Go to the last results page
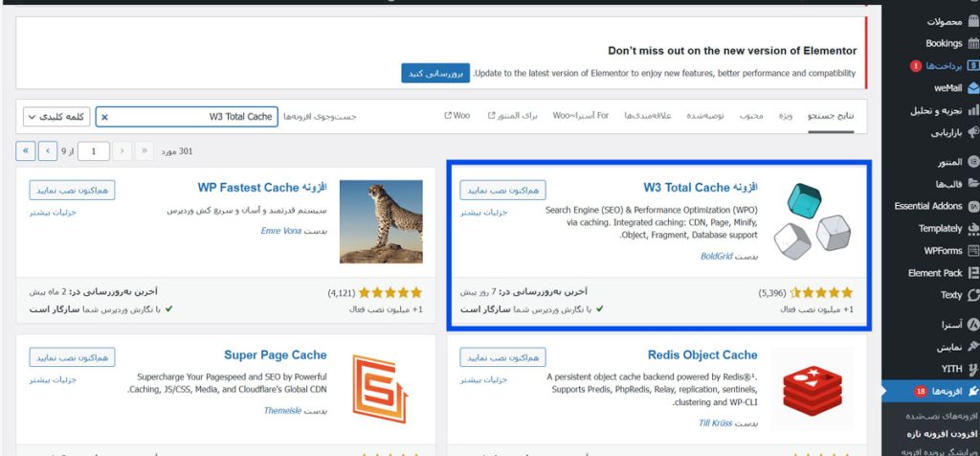Screen dimensions: 980x456 [26, 150]
